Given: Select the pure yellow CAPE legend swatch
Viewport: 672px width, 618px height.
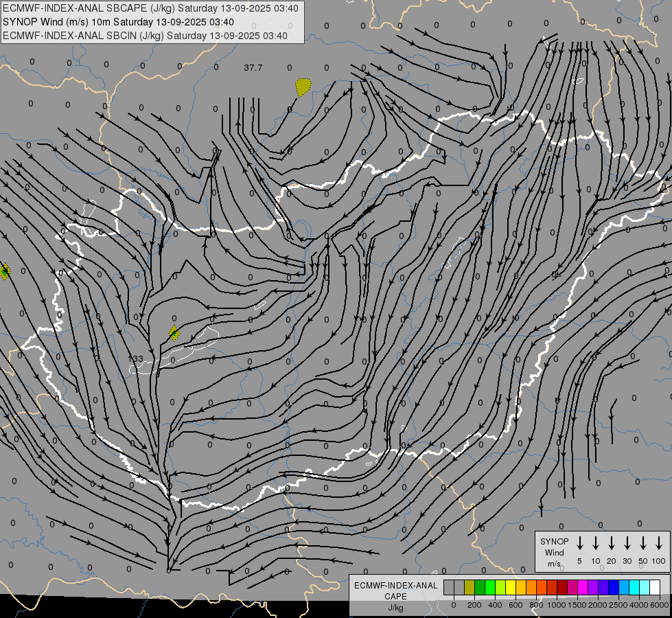Looking at the screenshot, I should [511, 587].
